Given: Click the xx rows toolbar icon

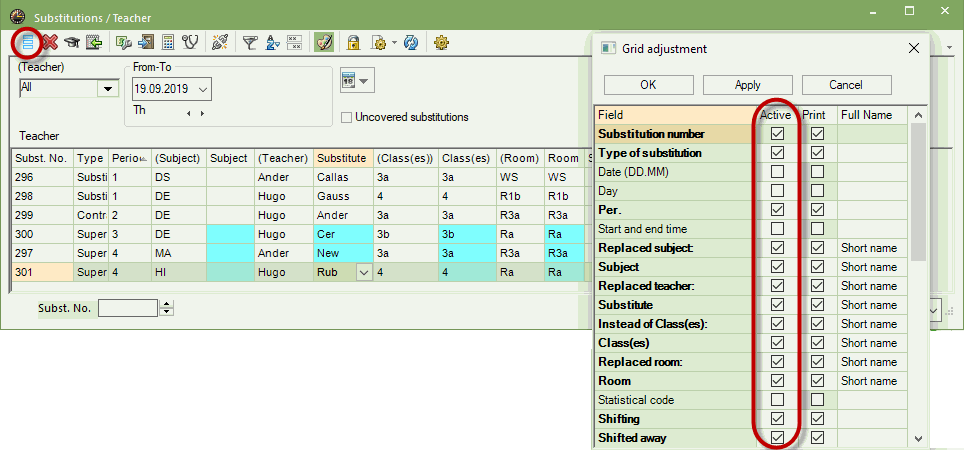Looking at the screenshot, I should [294, 42].
